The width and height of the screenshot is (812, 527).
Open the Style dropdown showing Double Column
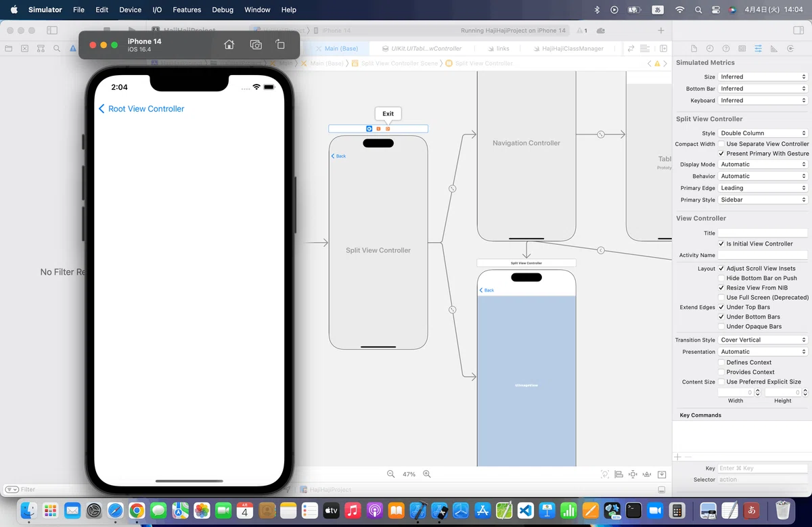point(763,133)
